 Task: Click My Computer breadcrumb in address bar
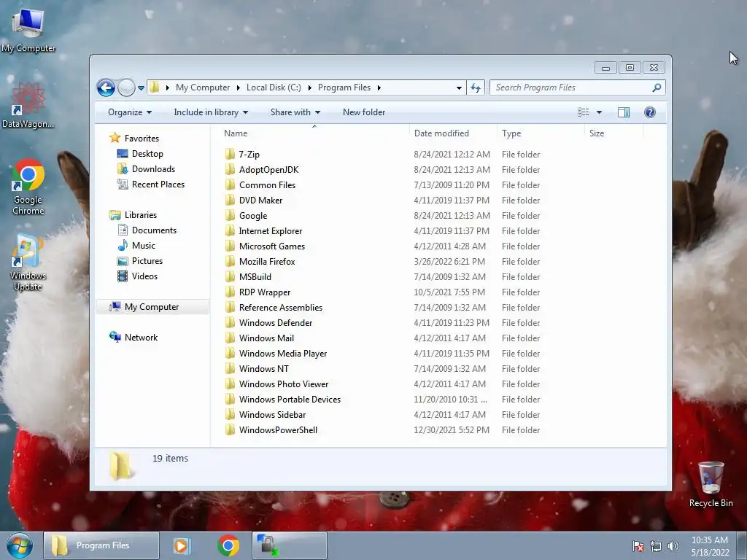point(203,87)
